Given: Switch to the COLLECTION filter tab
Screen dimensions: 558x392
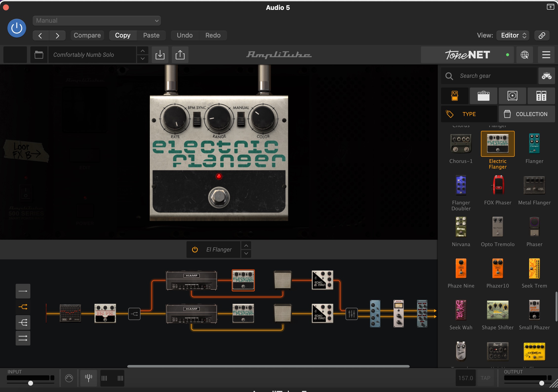Looking at the screenshot, I should [x=527, y=114].
